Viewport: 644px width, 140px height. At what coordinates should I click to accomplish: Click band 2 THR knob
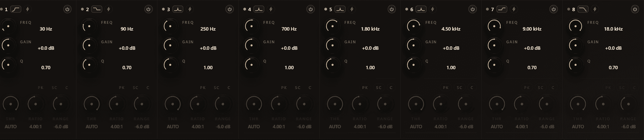pyautogui.click(x=92, y=104)
